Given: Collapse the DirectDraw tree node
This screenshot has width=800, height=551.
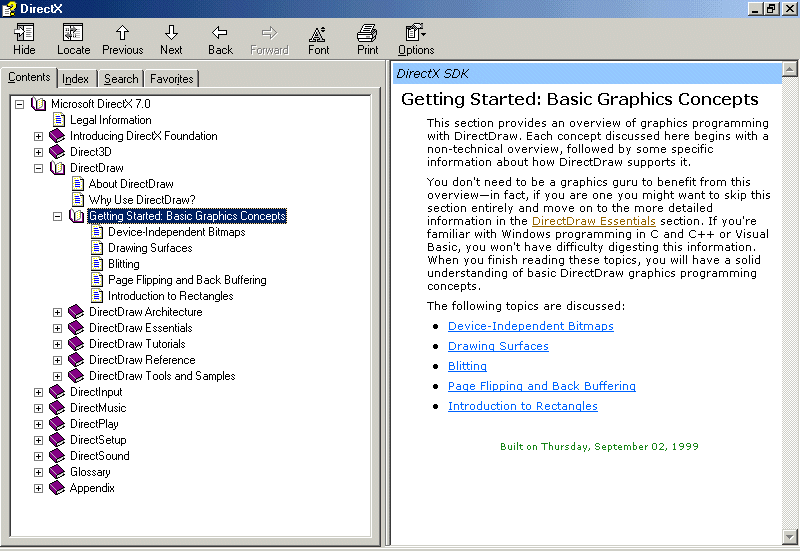Looking at the screenshot, I should pyautogui.click(x=39, y=168).
